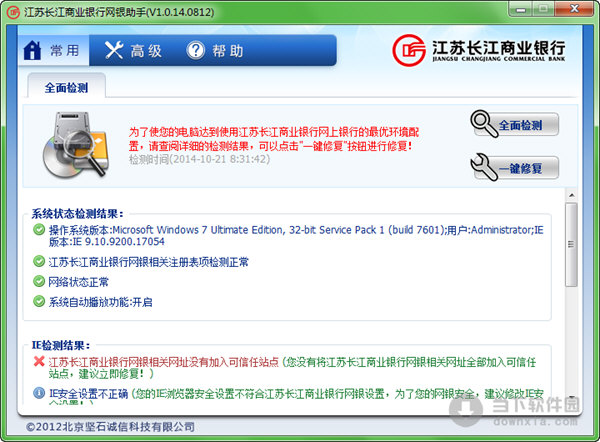Click the green check beside 网络状态正常

pos(39,281)
